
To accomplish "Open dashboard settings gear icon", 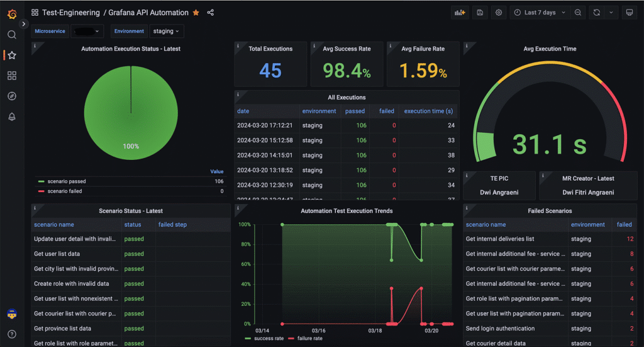I will [x=499, y=13].
